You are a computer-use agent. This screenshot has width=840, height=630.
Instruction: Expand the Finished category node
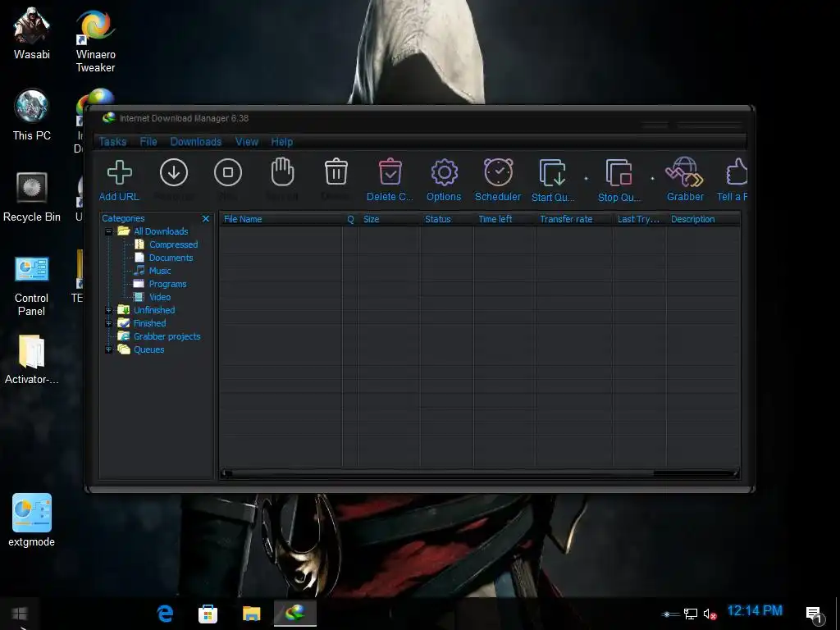pyautogui.click(x=109, y=323)
